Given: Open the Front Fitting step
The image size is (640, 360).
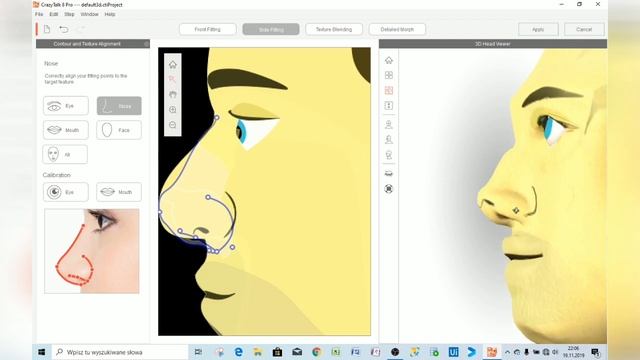Looking at the screenshot, I should click(207, 29).
